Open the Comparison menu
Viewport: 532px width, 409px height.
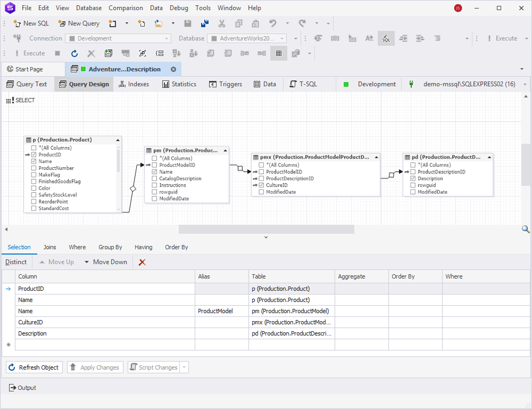coord(126,8)
